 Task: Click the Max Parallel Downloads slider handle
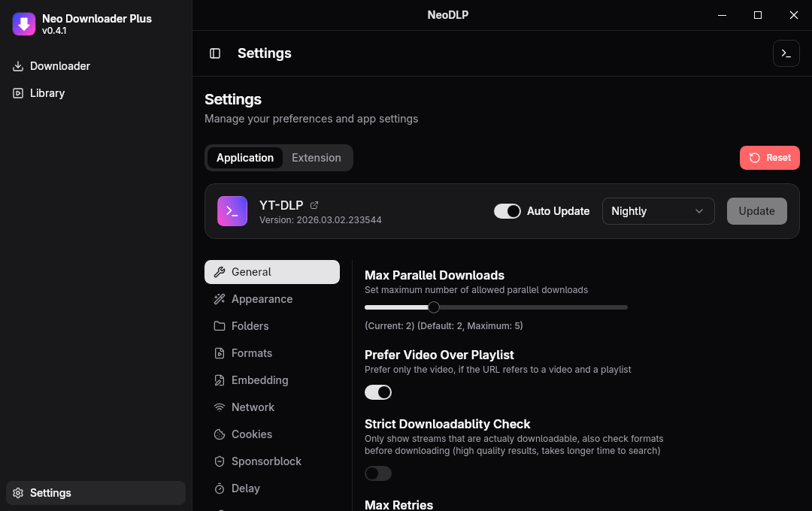point(434,307)
